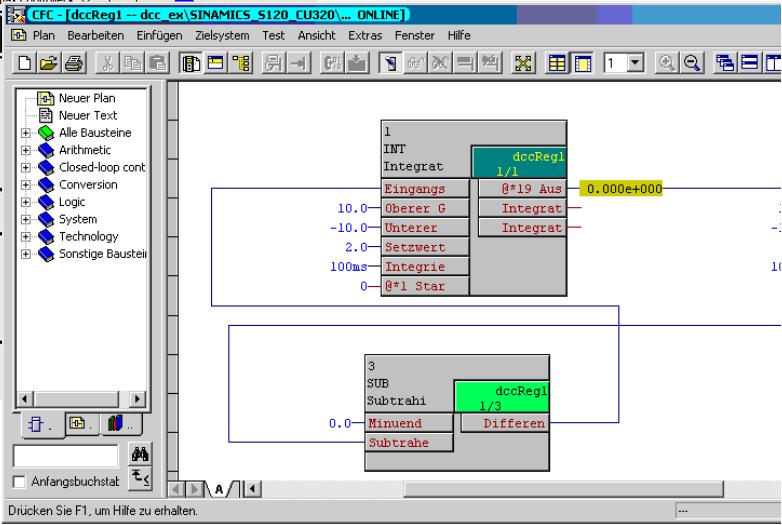Viewport: 782px width, 525px height.
Task: Click the Print toolbar icon
Action: pyautogui.click(x=74, y=63)
